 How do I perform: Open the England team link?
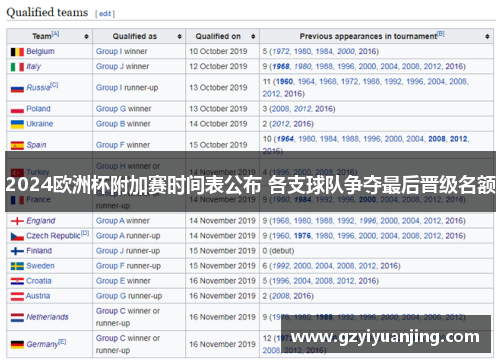tap(41, 221)
